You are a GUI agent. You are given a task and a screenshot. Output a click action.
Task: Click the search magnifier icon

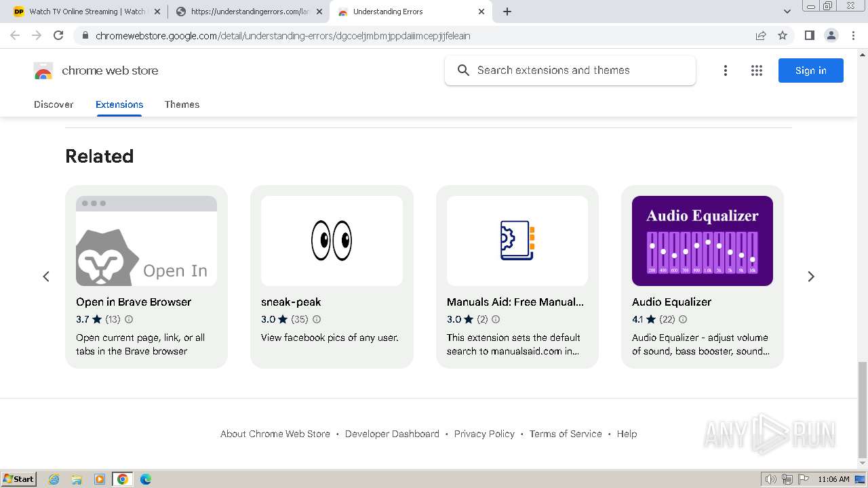(x=463, y=70)
